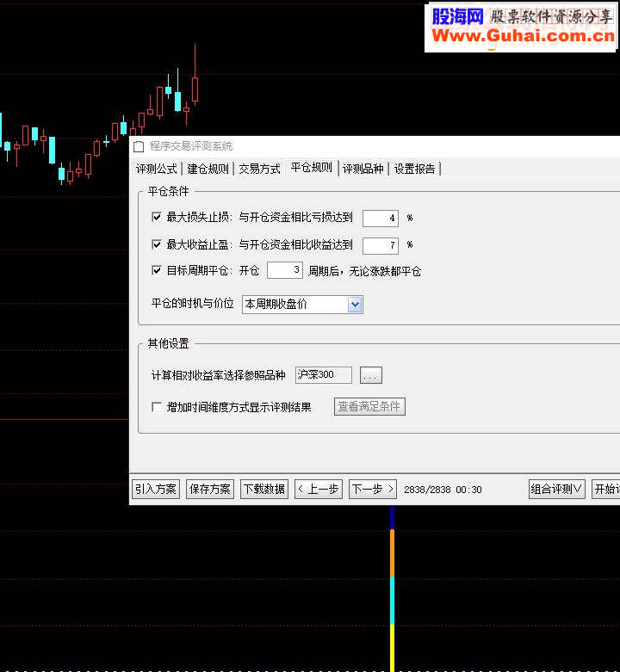Click the take-profit percent field showing 7

coord(381,245)
